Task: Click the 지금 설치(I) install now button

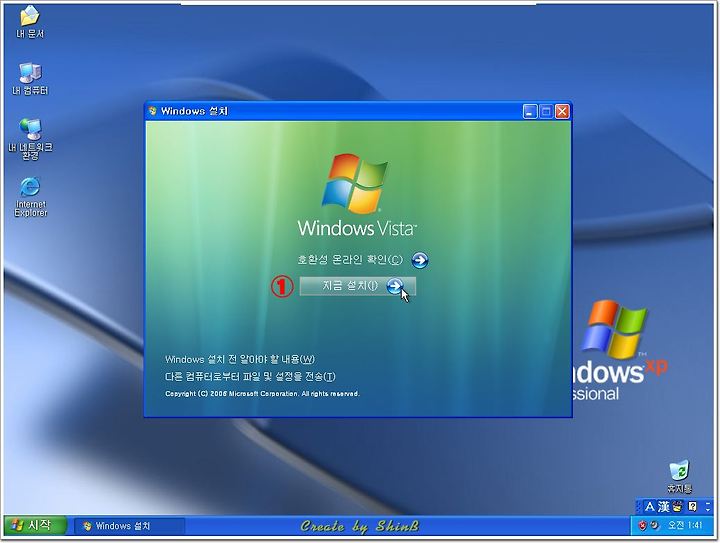Action: pos(358,286)
